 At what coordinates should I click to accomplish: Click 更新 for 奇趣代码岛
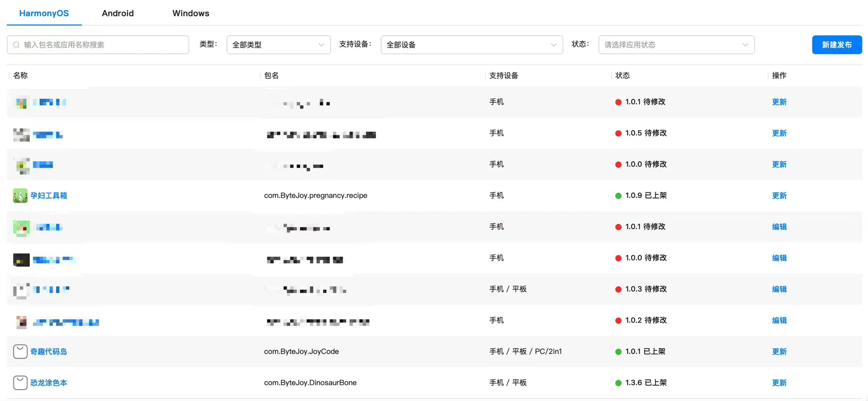click(x=779, y=351)
